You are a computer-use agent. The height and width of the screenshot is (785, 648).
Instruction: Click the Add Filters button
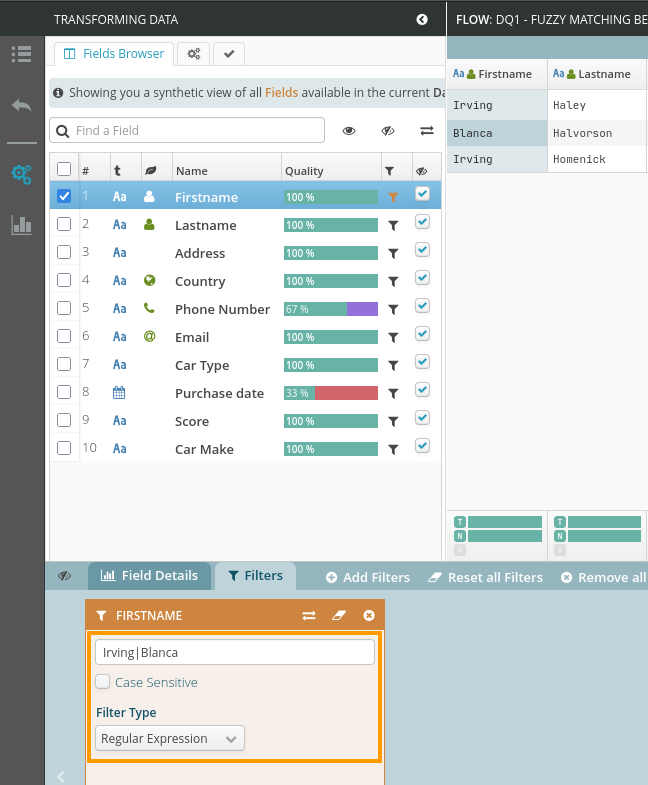tap(368, 577)
